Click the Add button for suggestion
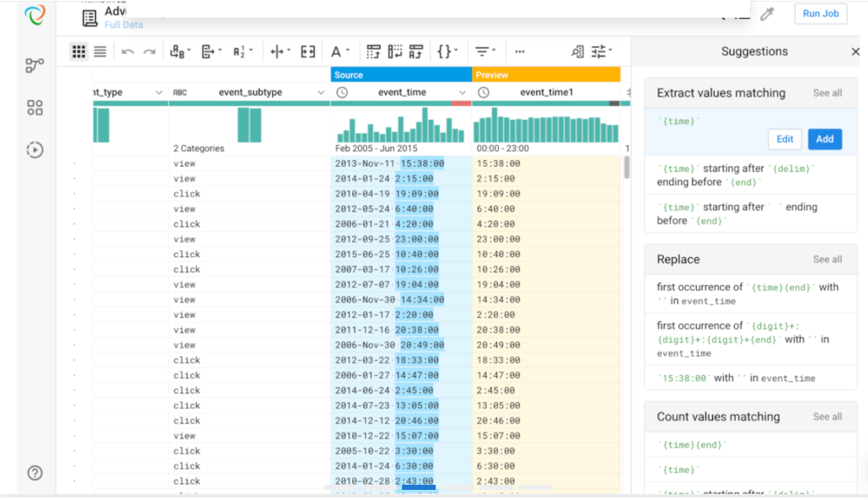Screen dimensions: 868x500 824,139
